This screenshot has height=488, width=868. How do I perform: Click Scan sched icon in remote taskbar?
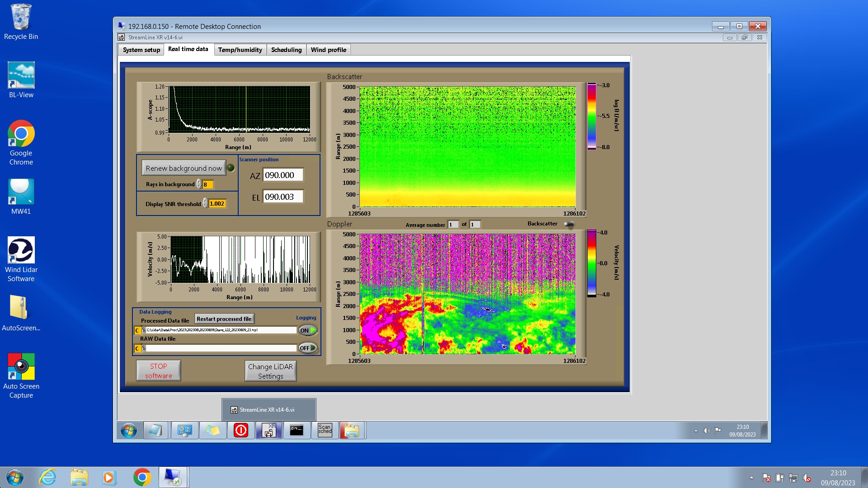(x=325, y=430)
